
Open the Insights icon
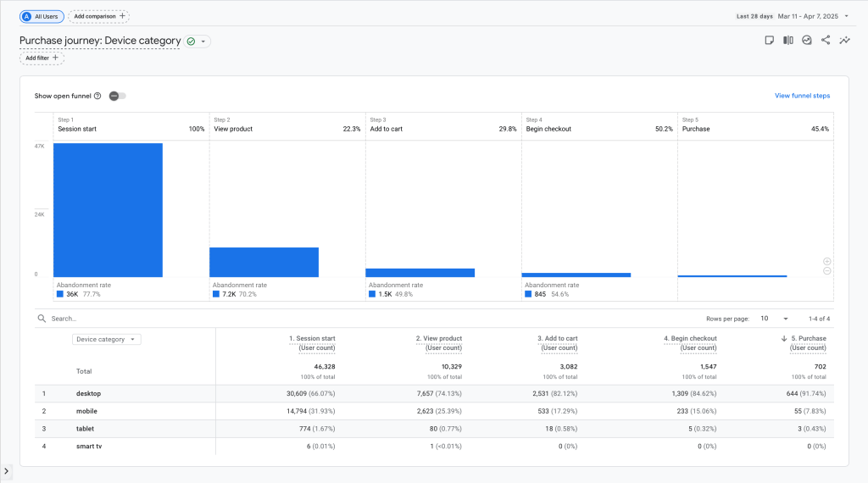click(807, 40)
